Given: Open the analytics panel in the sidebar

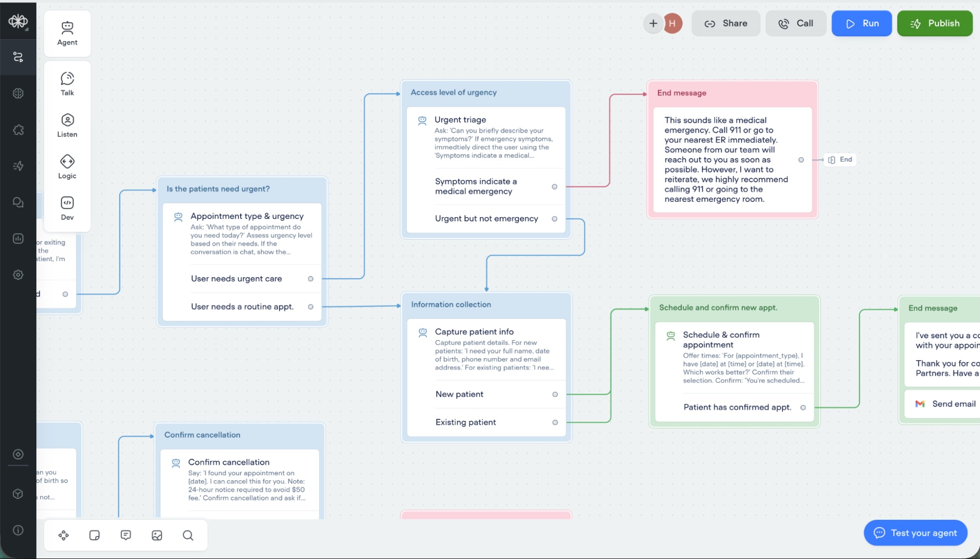Looking at the screenshot, I should pyautogui.click(x=18, y=239).
